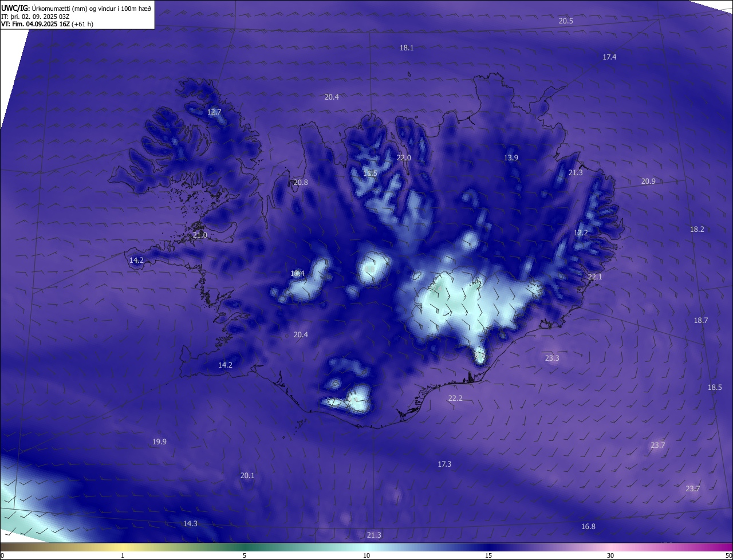
Task: Click the UWC/IG Úrkomumætti title line
Action: click(x=76, y=8)
